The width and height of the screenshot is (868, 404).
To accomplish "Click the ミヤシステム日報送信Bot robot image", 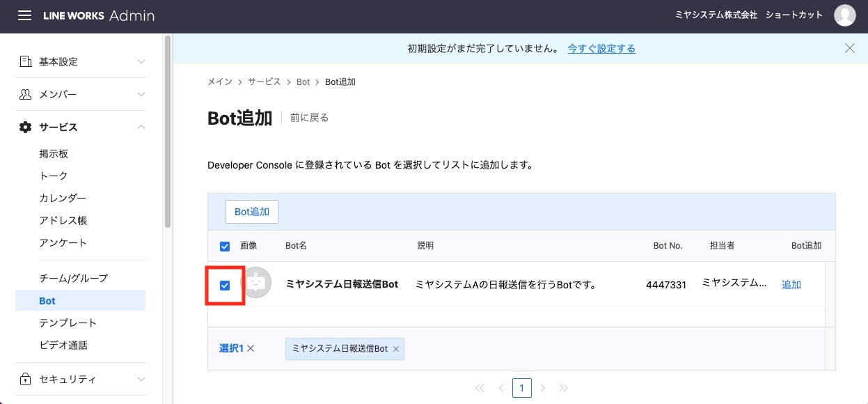I will tap(258, 283).
